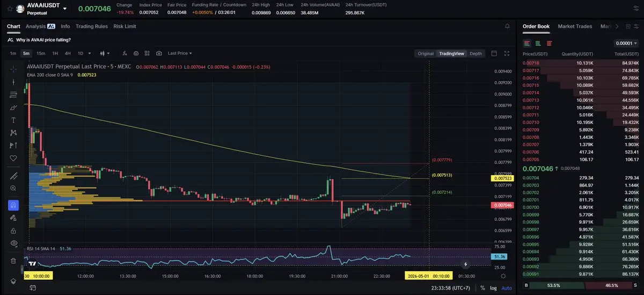This screenshot has height=295, width=644.
Task: Click the 0.00718 ask price row
Action: [x=581, y=63]
